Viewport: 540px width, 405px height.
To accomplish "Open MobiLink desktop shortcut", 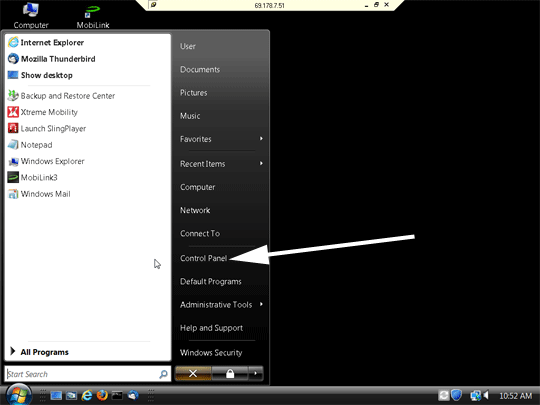I will [93, 16].
